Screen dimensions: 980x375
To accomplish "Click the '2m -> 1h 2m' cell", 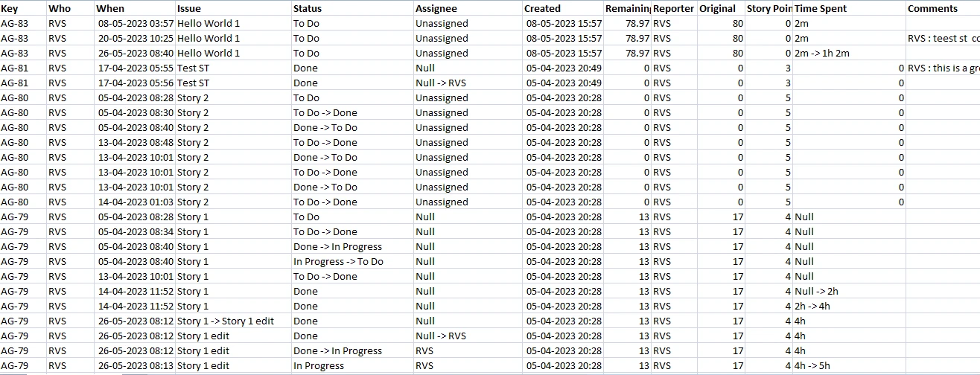I will 821,54.
